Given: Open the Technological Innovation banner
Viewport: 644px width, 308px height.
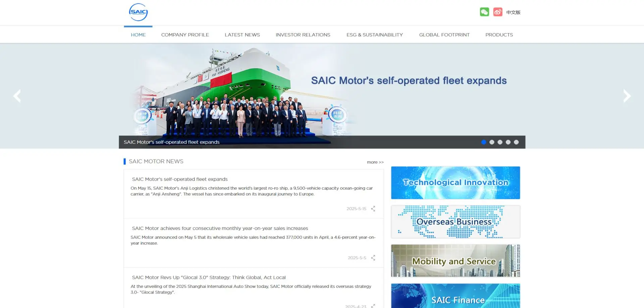Looking at the screenshot, I should [x=455, y=183].
